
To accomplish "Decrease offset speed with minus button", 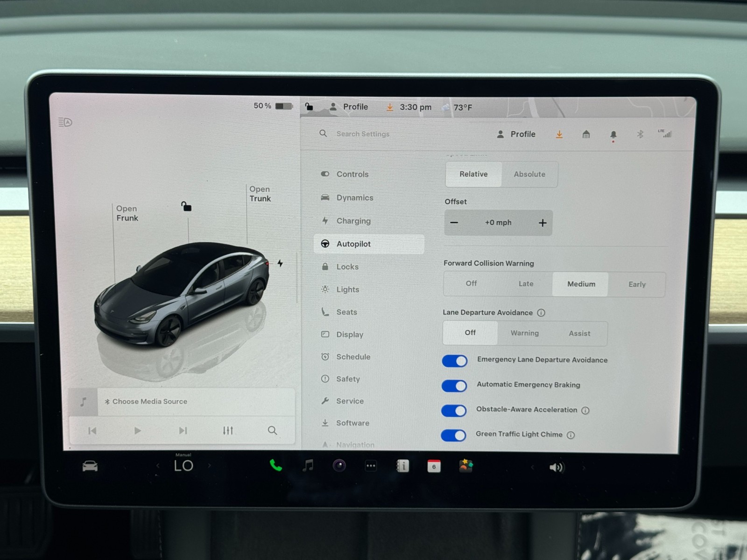I will [454, 223].
